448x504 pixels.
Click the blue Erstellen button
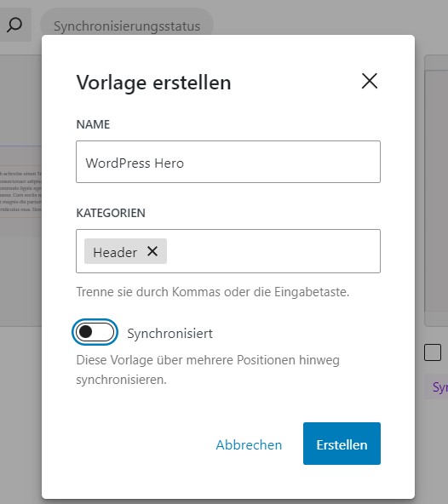342,444
